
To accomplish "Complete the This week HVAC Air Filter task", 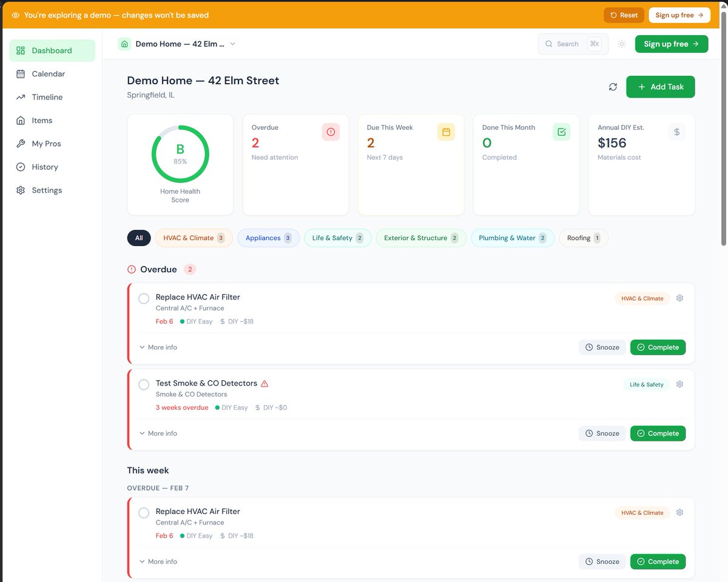I will coord(658,561).
